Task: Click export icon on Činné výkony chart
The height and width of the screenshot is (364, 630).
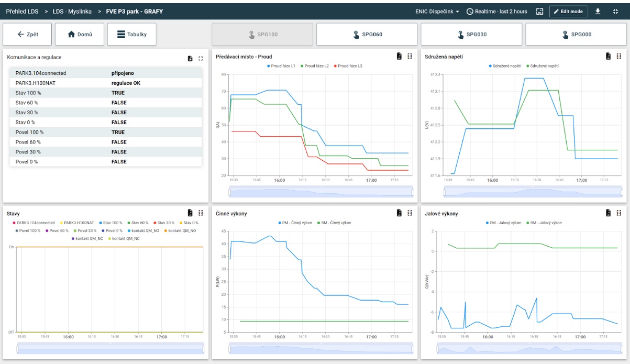Action: [399, 213]
